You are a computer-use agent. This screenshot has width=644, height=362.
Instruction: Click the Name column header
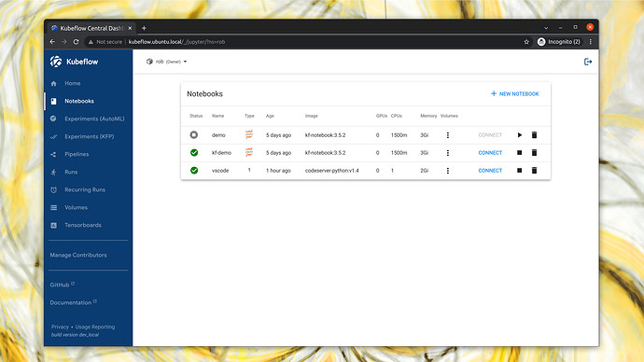(217, 116)
